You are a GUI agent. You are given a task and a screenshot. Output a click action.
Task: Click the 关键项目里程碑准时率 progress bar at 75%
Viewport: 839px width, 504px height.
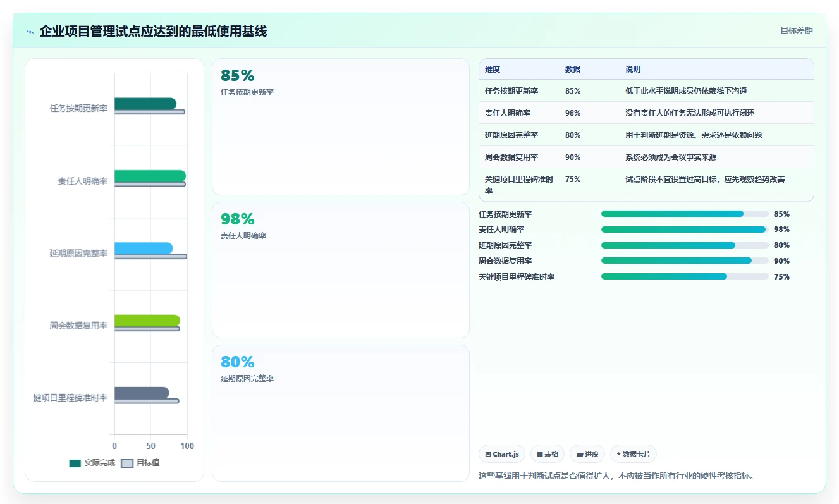point(685,276)
